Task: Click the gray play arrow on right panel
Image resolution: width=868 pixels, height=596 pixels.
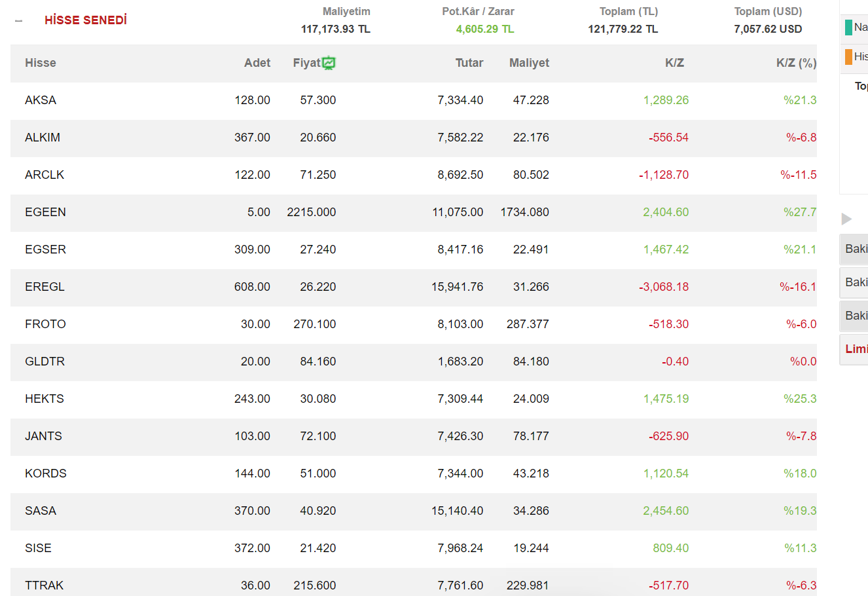Action: pos(846,219)
